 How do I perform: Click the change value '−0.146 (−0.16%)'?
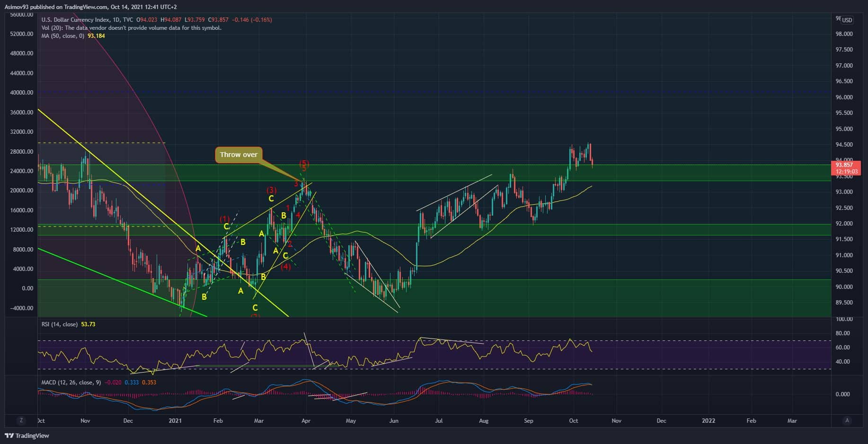[x=252, y=20]
